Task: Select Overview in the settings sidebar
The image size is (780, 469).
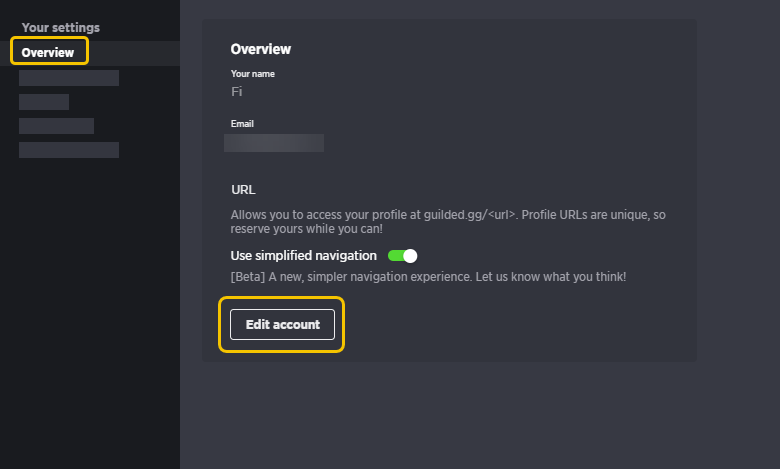Action: coord(48,53)
